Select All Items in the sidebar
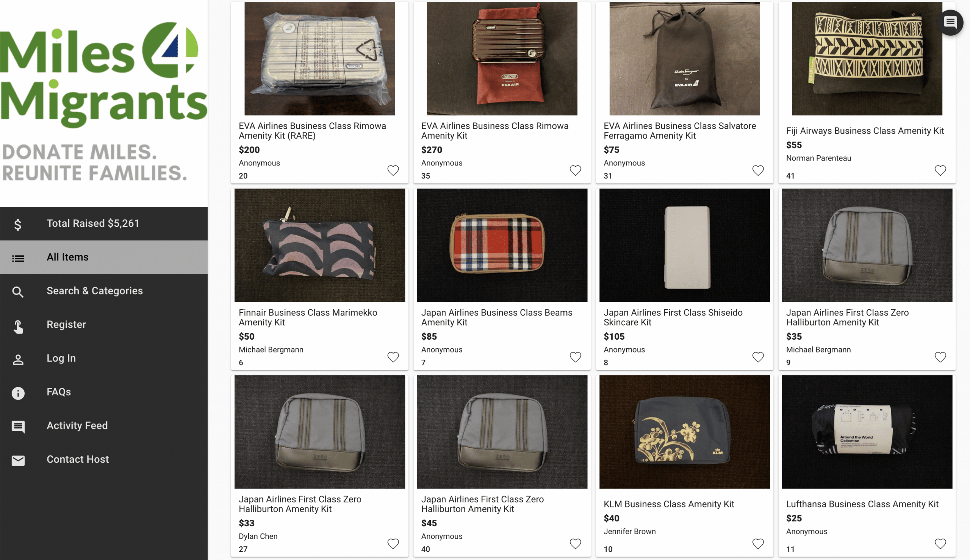This screenshot has height=560, width=970. [68, 257]
